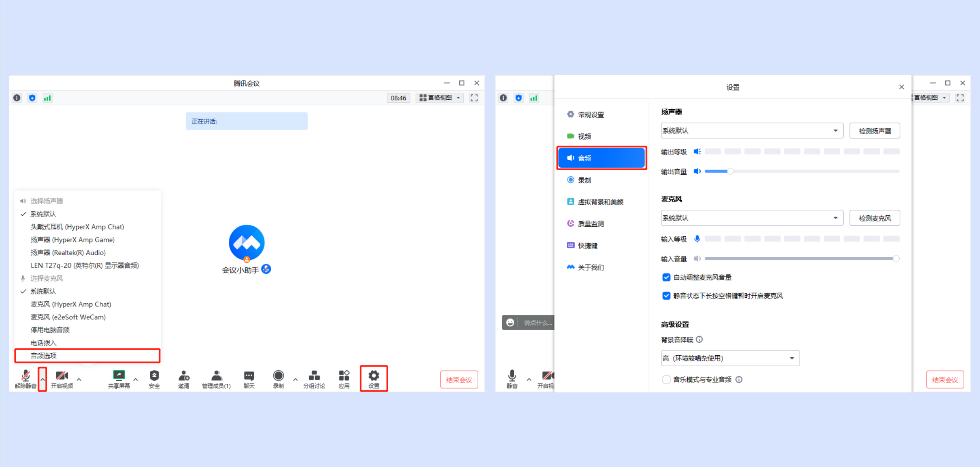
Task: Click 检测扬声器 button
Action: click(x=875, y=131)
